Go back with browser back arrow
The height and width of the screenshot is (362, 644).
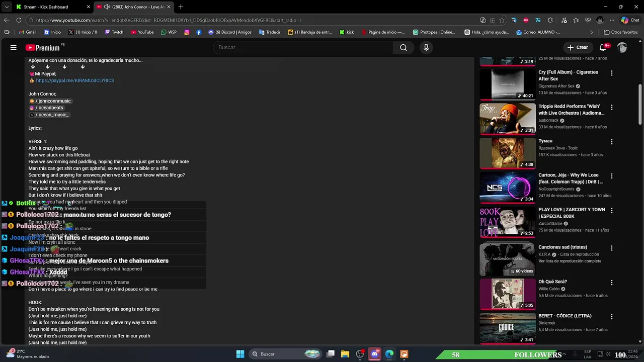pyautogui.click(x=7, y=20)
